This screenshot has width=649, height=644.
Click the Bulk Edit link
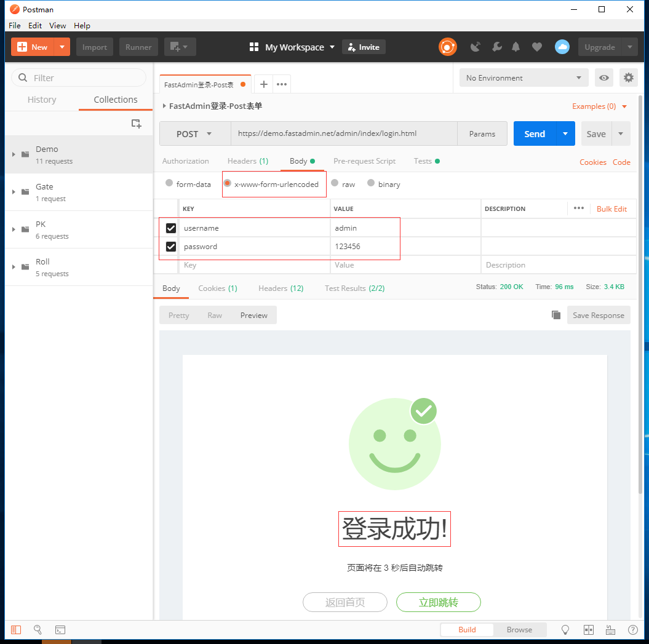point(611,209)
